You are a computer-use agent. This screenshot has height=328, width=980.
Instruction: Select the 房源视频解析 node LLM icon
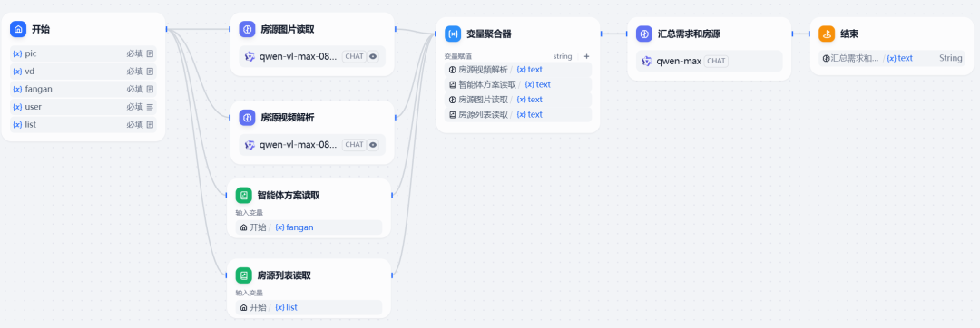point(247,117)
